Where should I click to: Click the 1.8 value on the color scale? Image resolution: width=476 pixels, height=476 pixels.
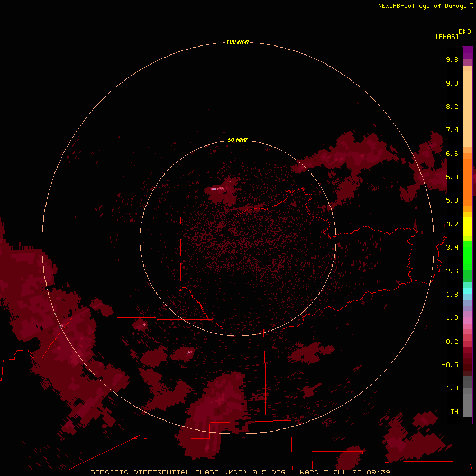452,295
